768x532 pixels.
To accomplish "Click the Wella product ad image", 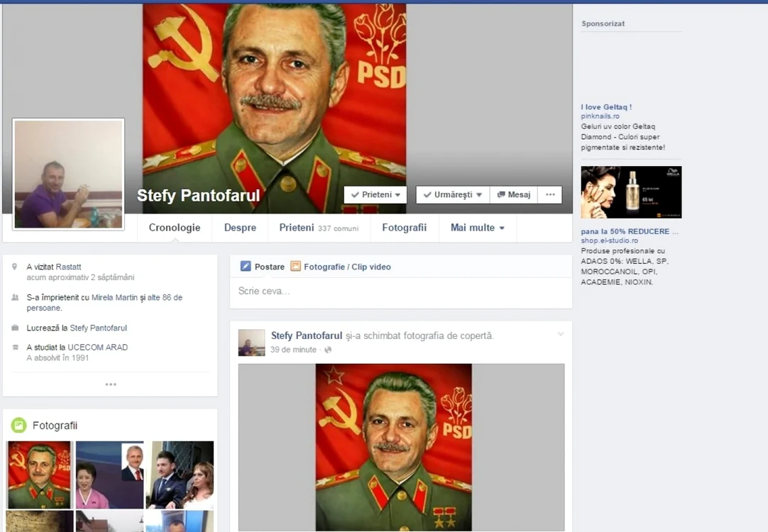I will 631,192.
